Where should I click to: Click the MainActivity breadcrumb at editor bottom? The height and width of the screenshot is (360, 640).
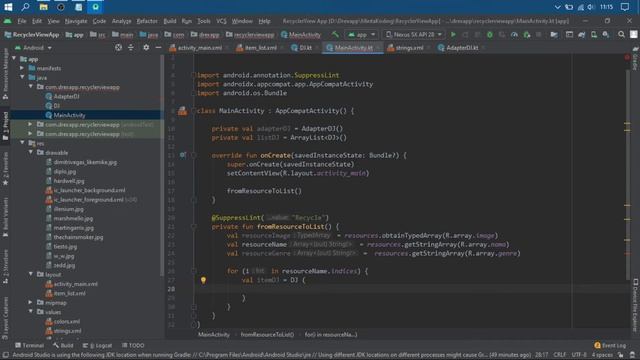213,334
